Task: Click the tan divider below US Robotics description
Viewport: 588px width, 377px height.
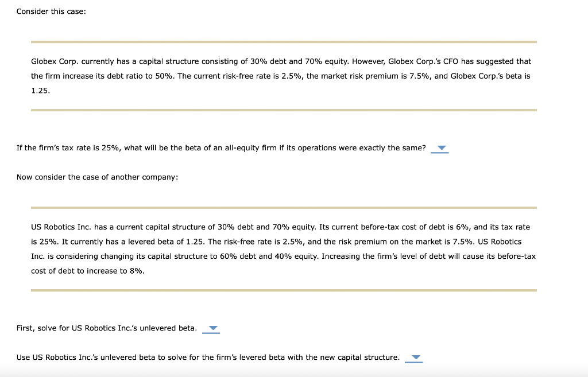Action: coord(284,291)
